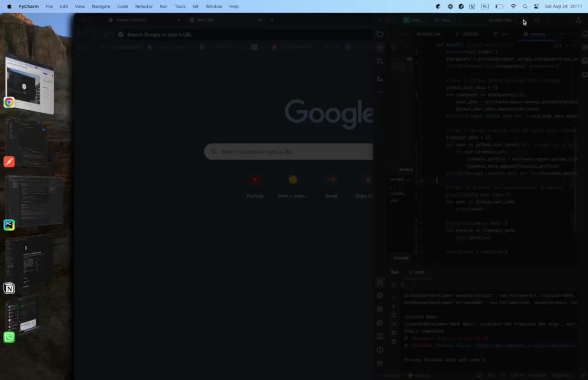The image size is (588, 380).
Task: Click the Notion menu bar icon
Action: [x=472, y=6]
